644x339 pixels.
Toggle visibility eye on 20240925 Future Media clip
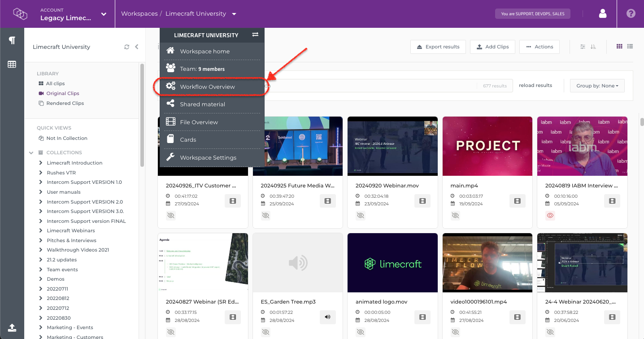click(x=265, y=216)
